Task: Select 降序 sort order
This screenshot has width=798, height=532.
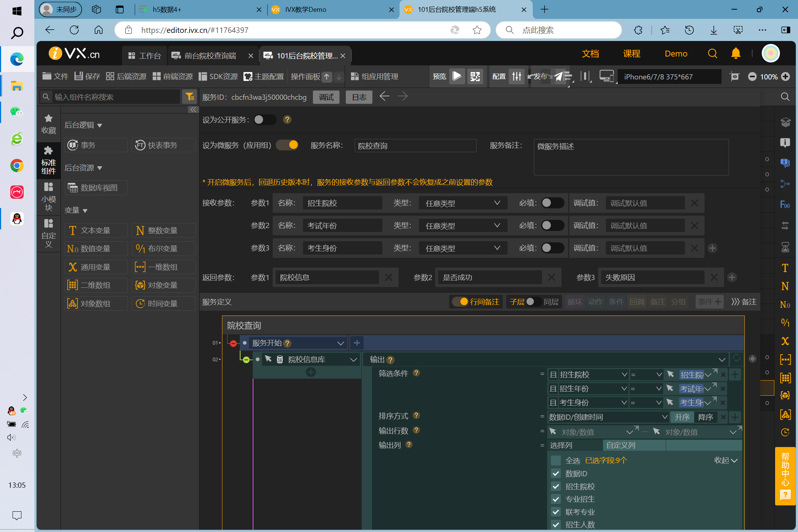Action: click(706, 417)
